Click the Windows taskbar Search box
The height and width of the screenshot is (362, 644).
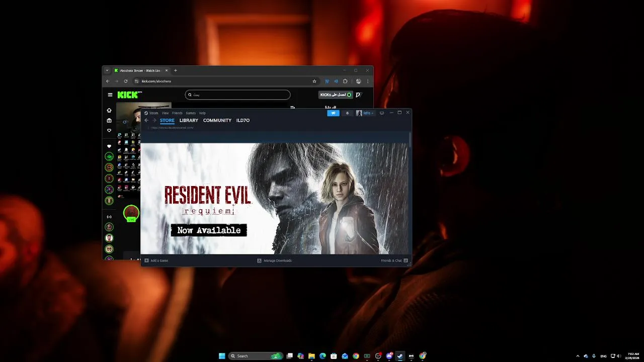point(256,356)
